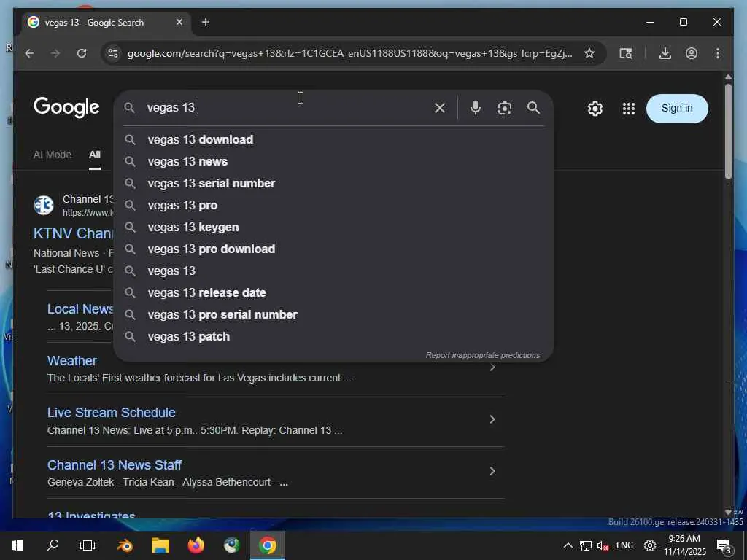Expand chevron on Live Stream Schedule row
This screenshot has height=560, width=747.
point(492,419)
